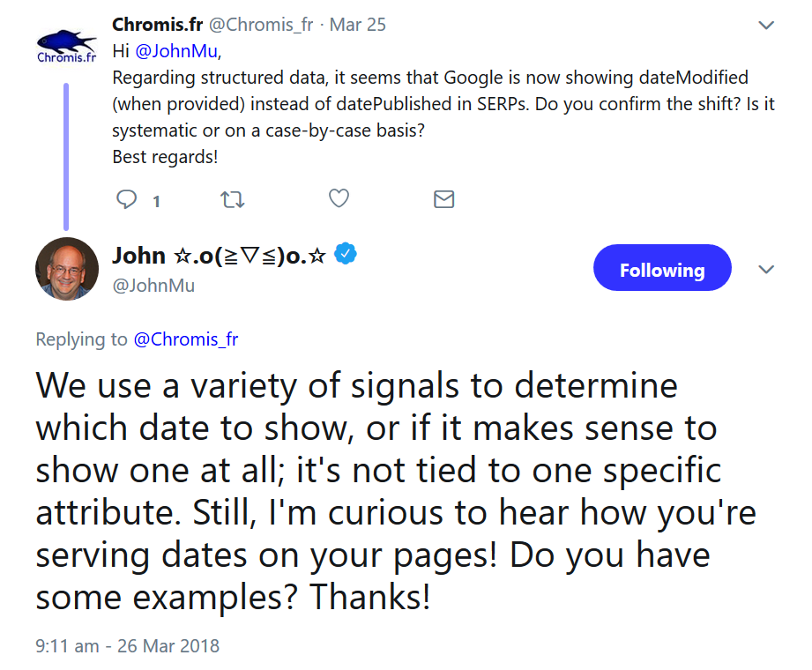
Task: Open the 9:11 am - 26 Mar 2018 timestamp
Action: 127,645
